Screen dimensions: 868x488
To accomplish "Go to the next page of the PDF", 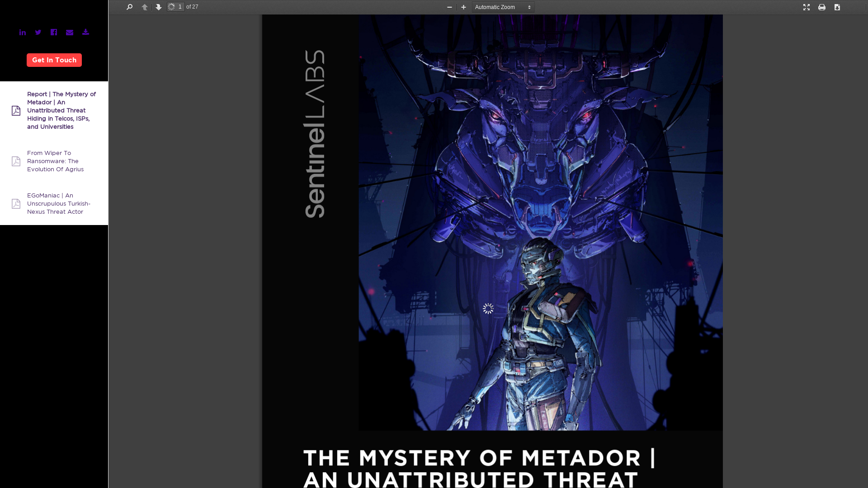I will [158, 7].
